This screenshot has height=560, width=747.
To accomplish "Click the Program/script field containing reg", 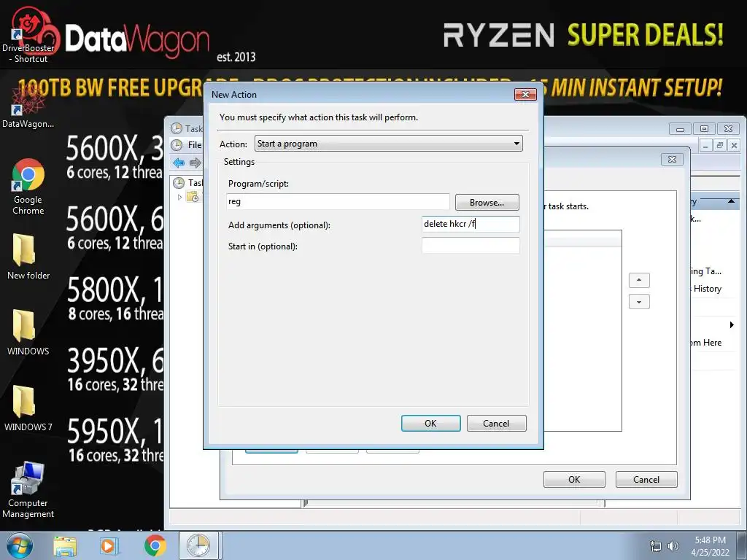I will 338,201.
